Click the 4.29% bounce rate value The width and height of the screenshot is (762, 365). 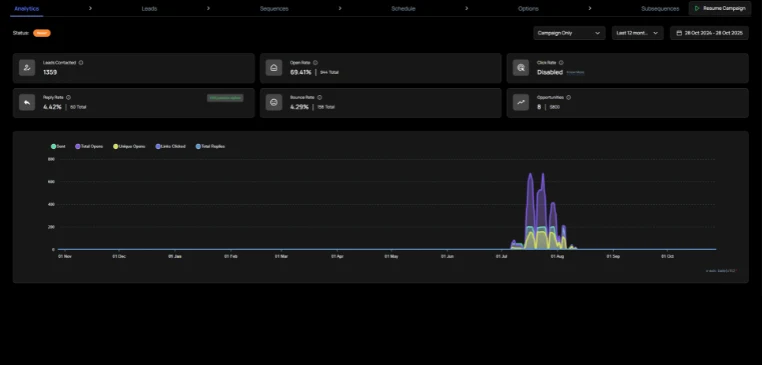click(299, 107)
